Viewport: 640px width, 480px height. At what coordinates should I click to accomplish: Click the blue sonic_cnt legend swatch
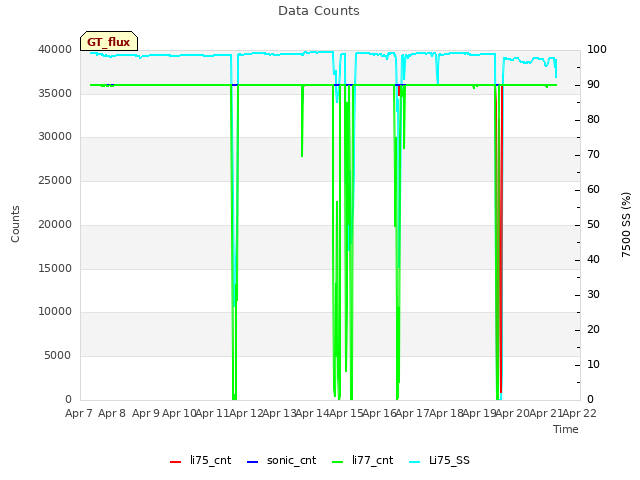pos(252,462)
